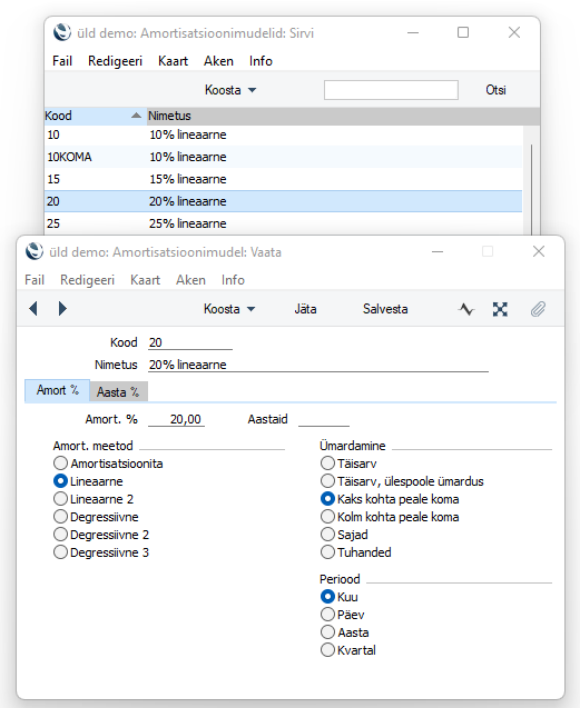Click the expand fullscreen arrows icon

(500, 309)
